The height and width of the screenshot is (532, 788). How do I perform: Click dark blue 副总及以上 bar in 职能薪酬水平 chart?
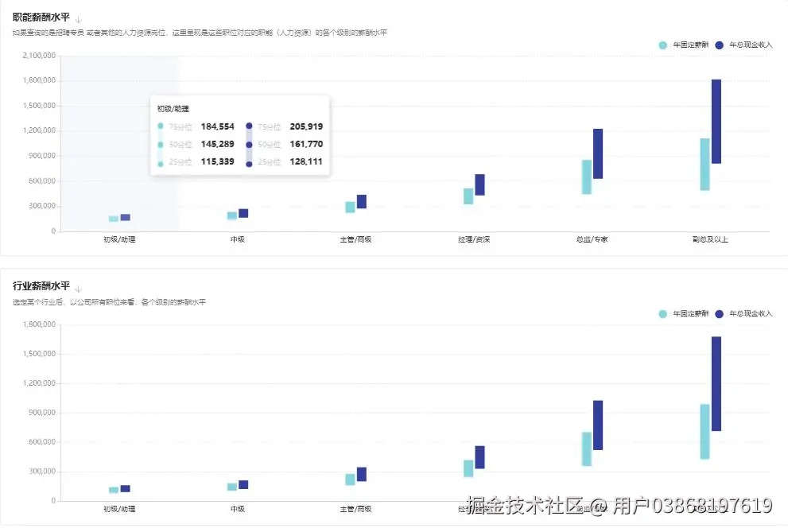716,122
